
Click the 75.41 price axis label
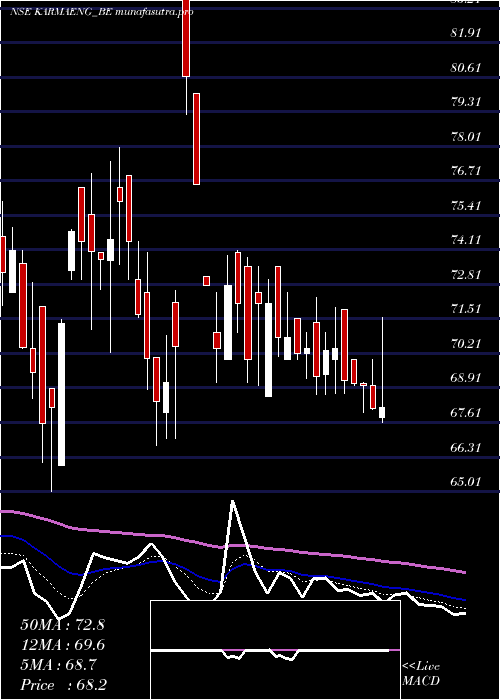(x=466, y=206)
